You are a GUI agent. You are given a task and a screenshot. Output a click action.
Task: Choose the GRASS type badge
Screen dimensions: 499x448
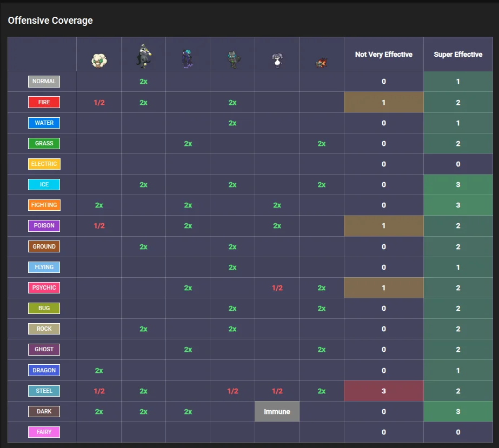pos(44,143)
